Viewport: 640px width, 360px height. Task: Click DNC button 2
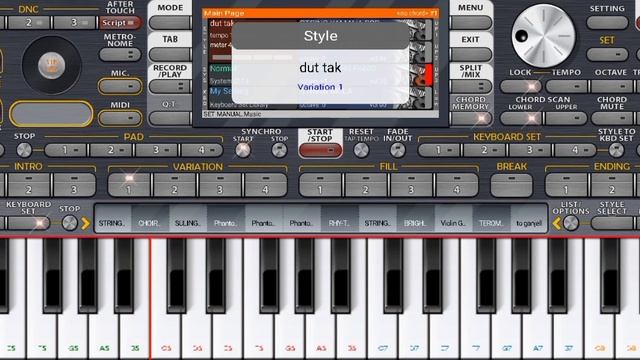click(x=29, y=22)
